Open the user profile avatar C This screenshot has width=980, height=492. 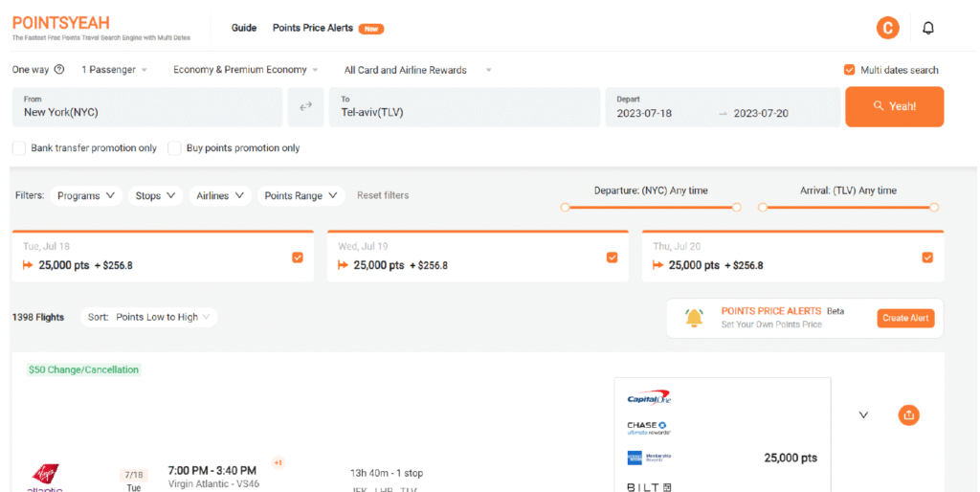coord(887,28)
